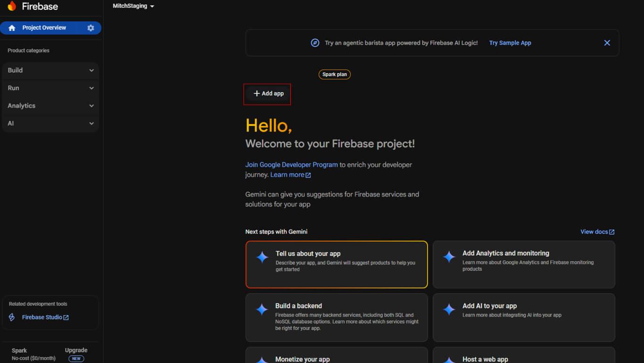Open the MitchStaging project dropdown
The height and width of the screenshot is (363, 644).
[133, 6]
